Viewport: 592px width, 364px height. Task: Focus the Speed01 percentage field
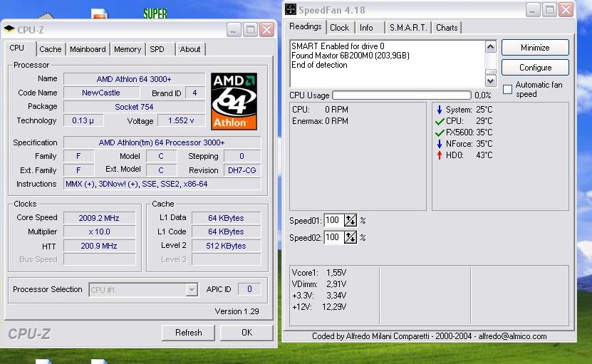pyautogui.click(x=333, y=221)
